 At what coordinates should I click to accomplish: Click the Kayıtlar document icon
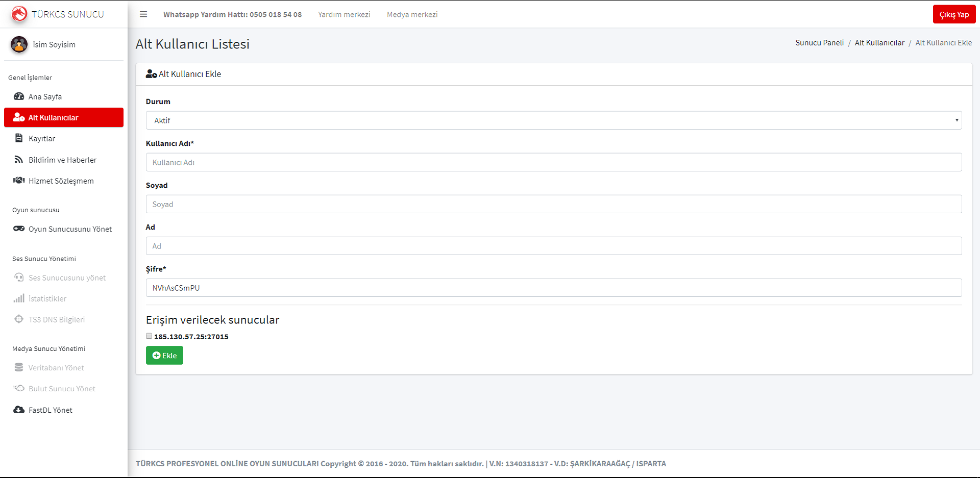(x=19, y=138)
